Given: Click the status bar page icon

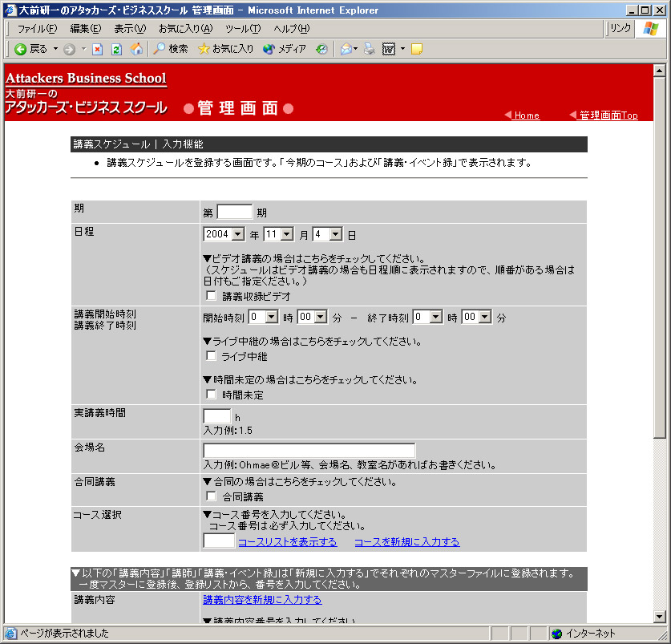Looking at the screenshot, I should pyautogui.click(x=10, y=634).
